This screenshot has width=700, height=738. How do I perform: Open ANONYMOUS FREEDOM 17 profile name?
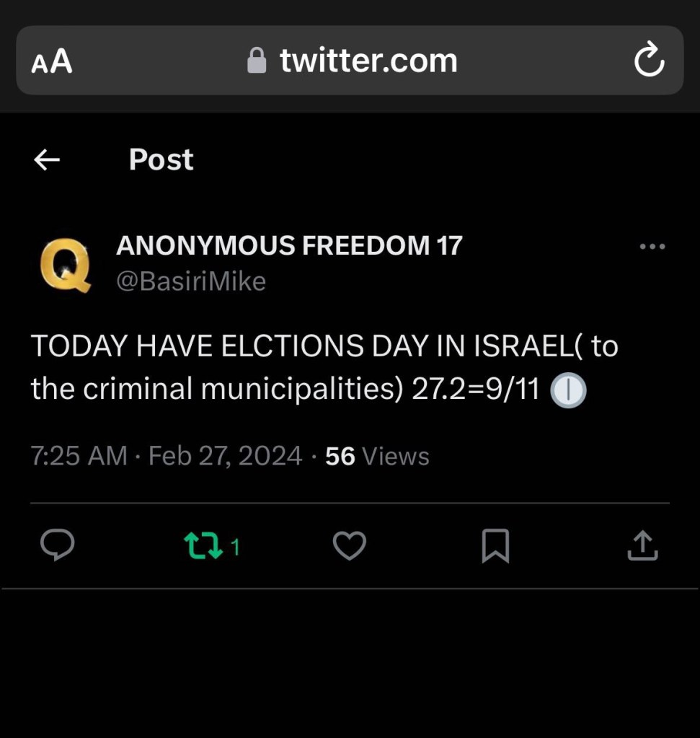click(x=289, y=246)
